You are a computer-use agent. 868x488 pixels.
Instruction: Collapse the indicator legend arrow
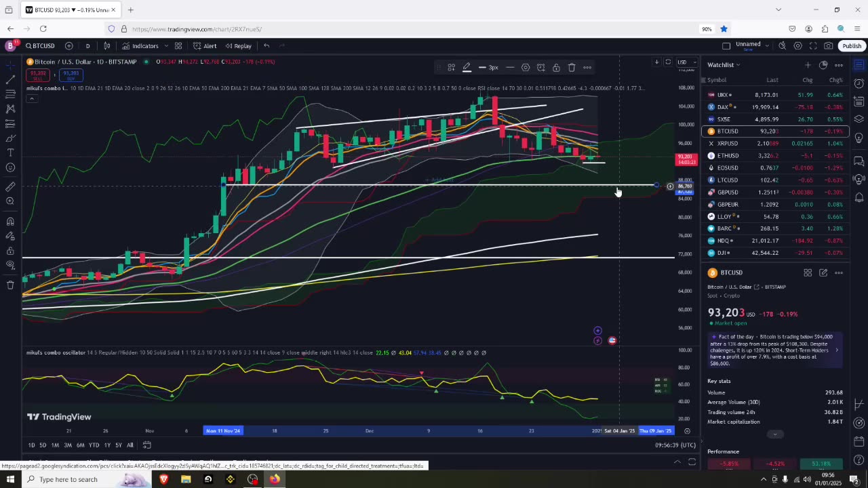click(31, 99)
